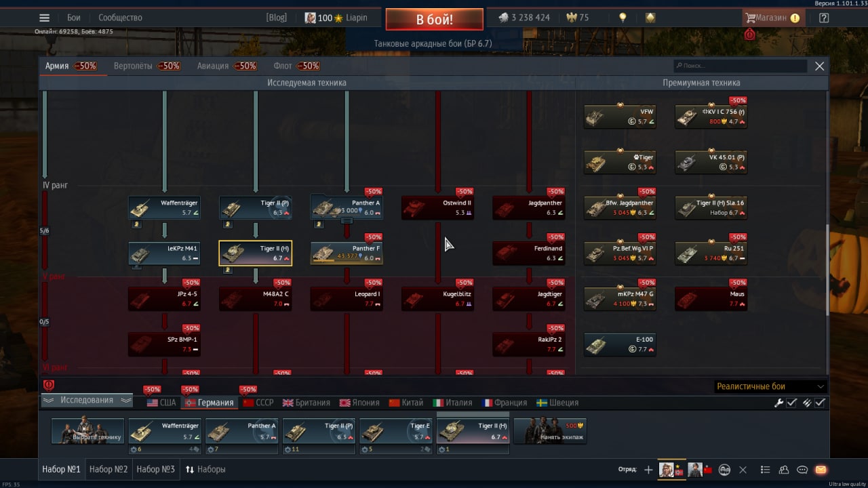Select the США nation tab
Screen dimensions: 868x488
click(x=161, y=403)
